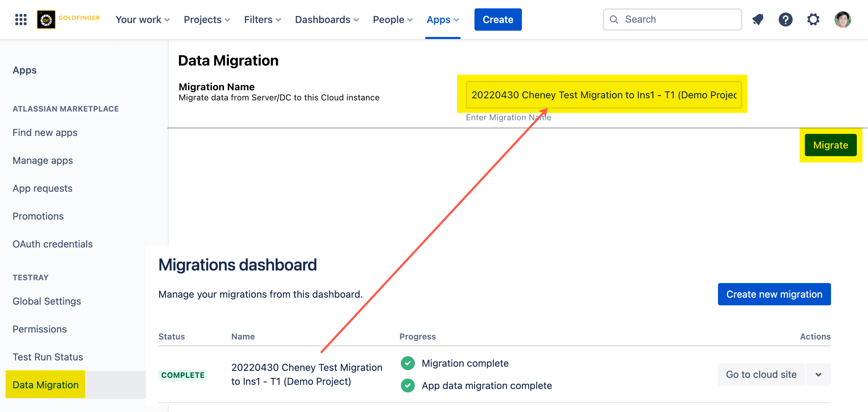Open the Dashboards menu
The width and height of the screenshot is (868, 412).
(x=327, y=20)
